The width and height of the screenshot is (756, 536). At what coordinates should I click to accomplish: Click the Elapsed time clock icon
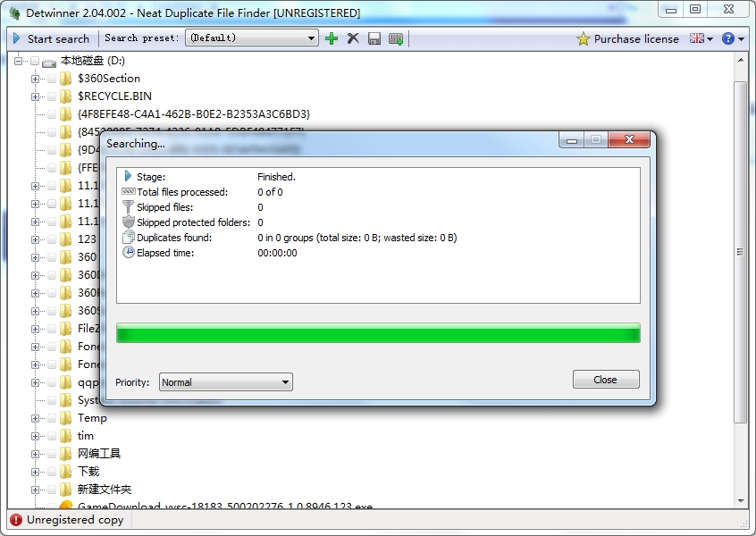pyautogui.click(x=129, y=252)
